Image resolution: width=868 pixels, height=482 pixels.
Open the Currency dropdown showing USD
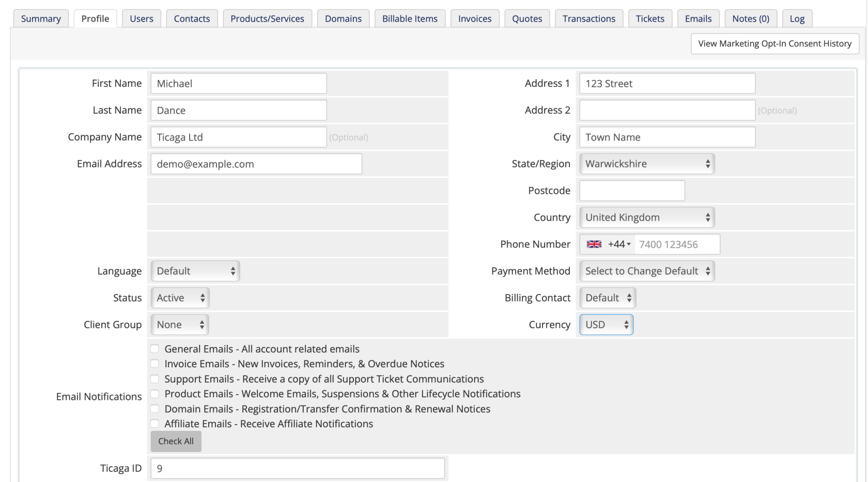pos(606,325)
